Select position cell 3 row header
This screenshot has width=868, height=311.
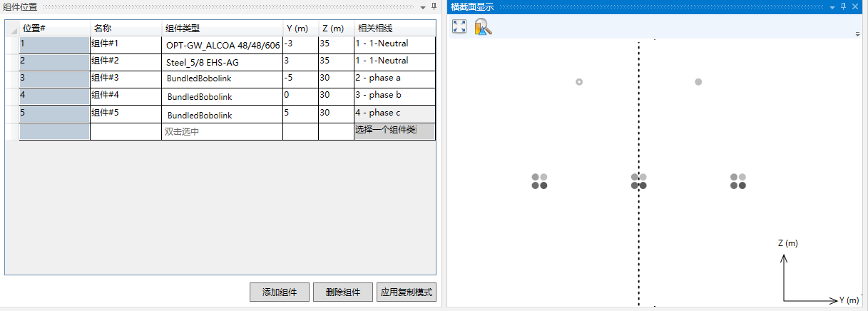(x=55, y=79)
